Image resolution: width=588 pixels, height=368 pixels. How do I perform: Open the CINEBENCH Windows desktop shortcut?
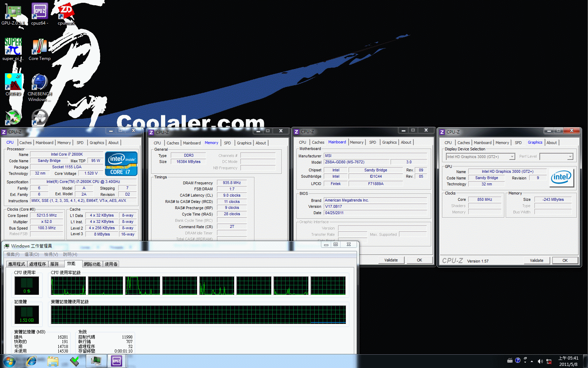tap(40, 88)
